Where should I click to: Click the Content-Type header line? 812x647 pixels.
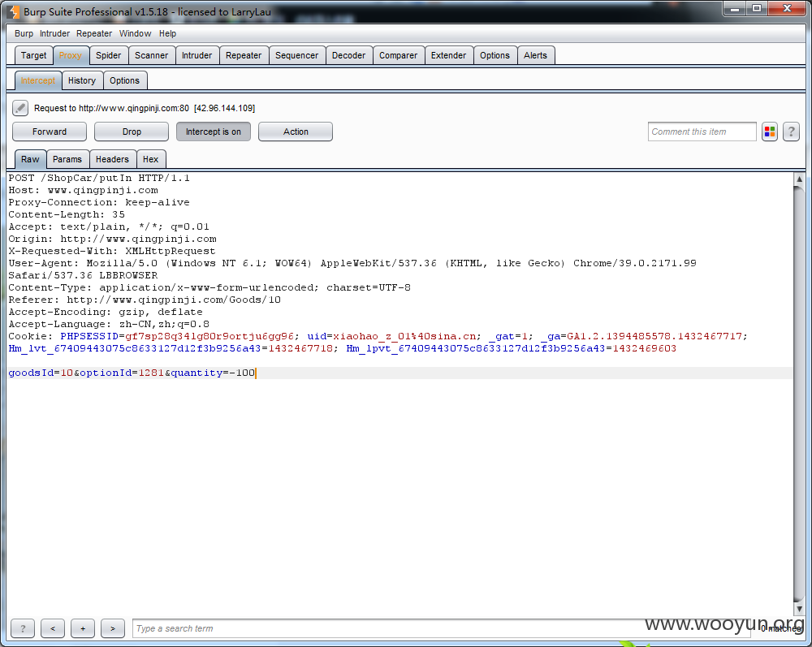pos(209,287)
